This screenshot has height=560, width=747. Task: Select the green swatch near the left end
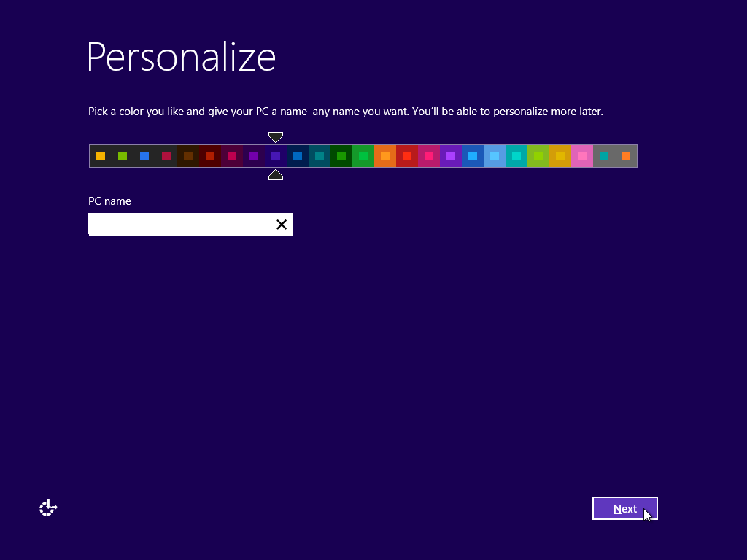(x=123, y=155)
